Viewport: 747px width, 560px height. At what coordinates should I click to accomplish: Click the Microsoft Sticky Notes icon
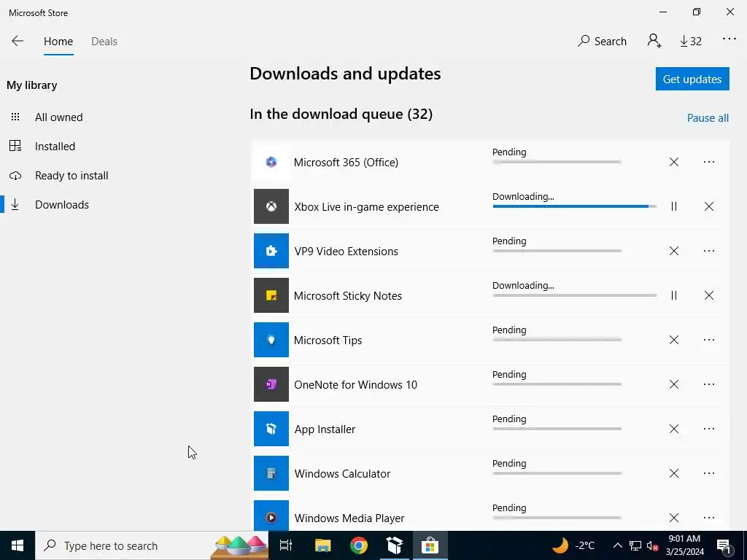coord(271,295)
